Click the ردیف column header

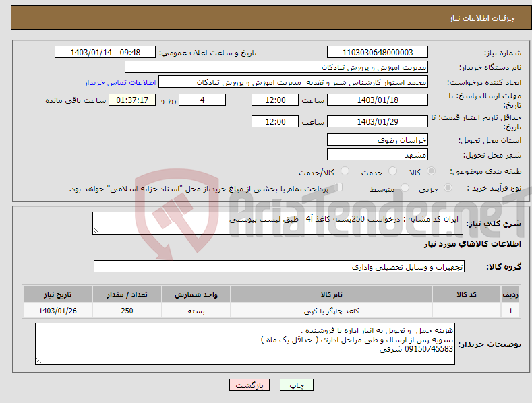coord(510,294)
